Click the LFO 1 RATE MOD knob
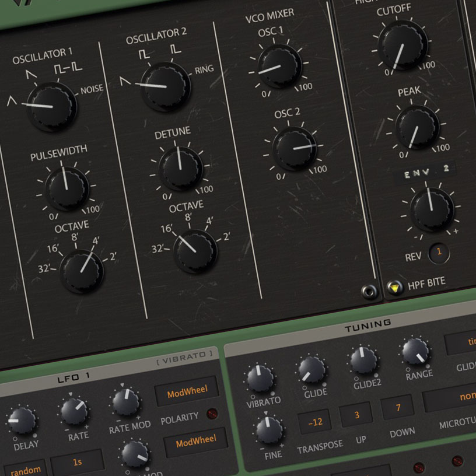Image resolution: width=476 pixels, height=476 pixels. pos(125,402)
